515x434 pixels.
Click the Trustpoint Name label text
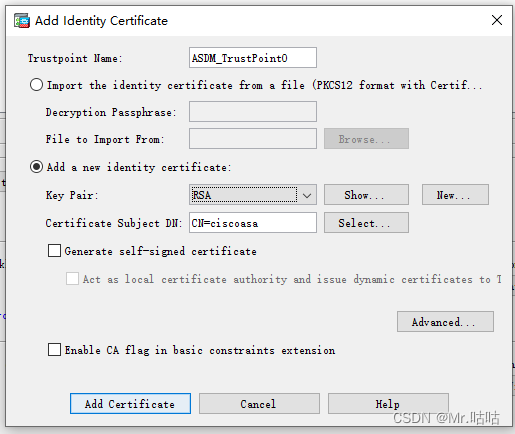(x=75, y=58)
